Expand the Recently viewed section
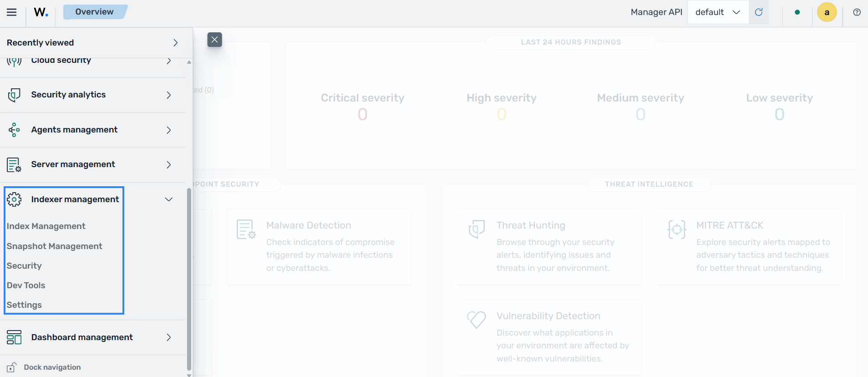The width and height of the screenshot is (868, 377). point(93,43)
